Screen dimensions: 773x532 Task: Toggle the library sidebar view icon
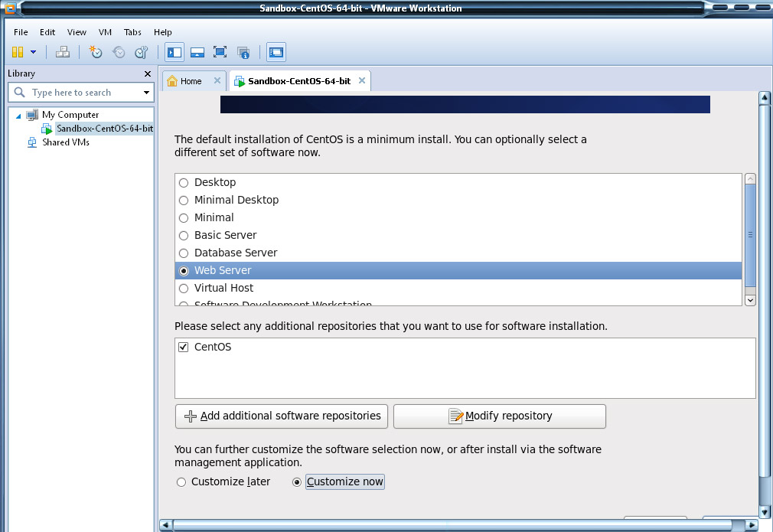coord(174,52)
